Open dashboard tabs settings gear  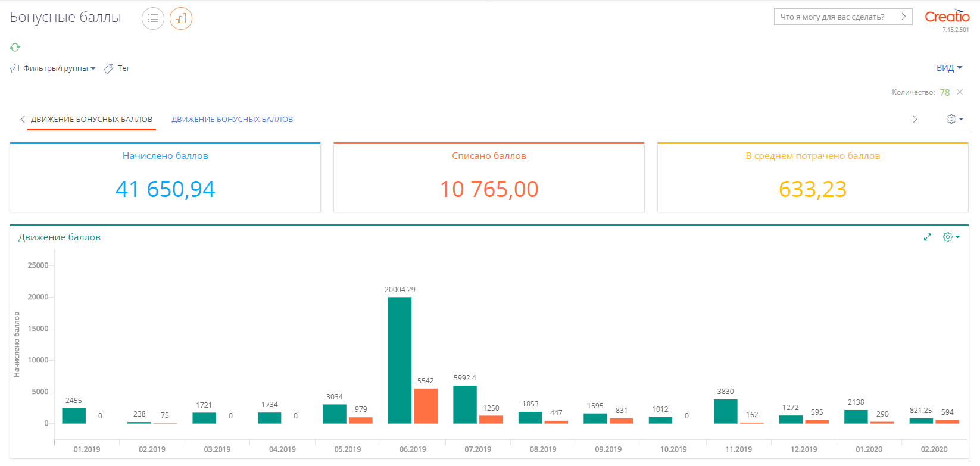[954, 119]
